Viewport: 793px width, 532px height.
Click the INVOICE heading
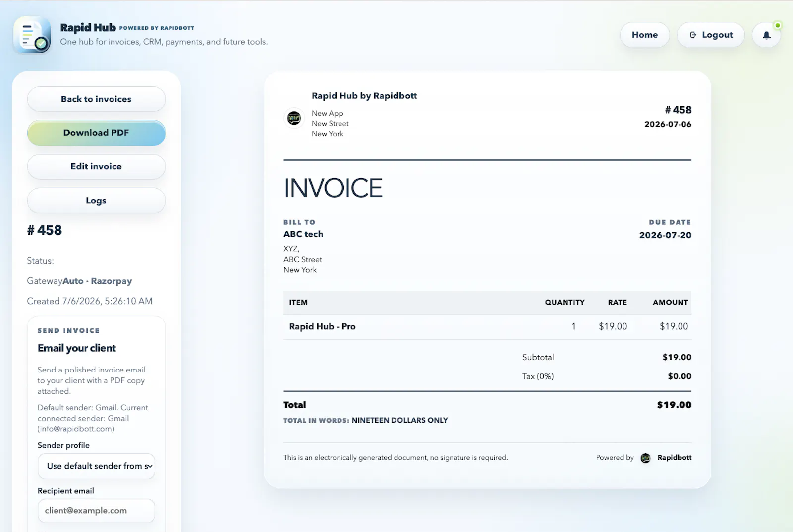[333, 188]
